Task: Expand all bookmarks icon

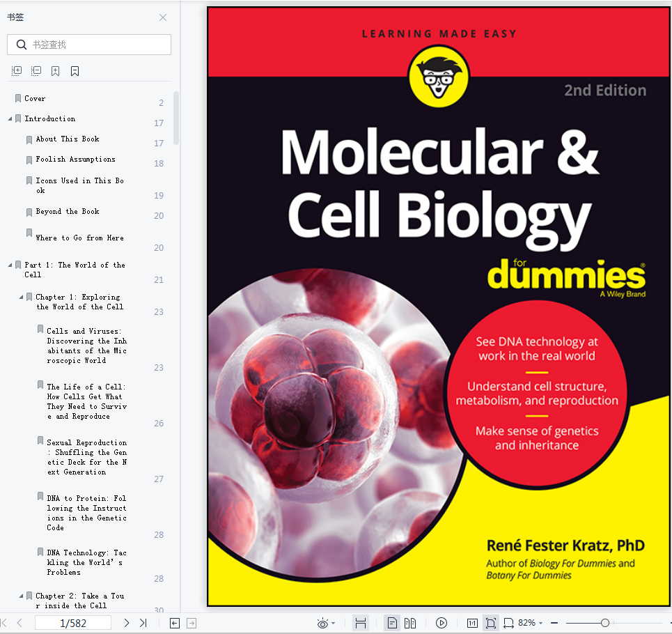Action: (16, 71)
